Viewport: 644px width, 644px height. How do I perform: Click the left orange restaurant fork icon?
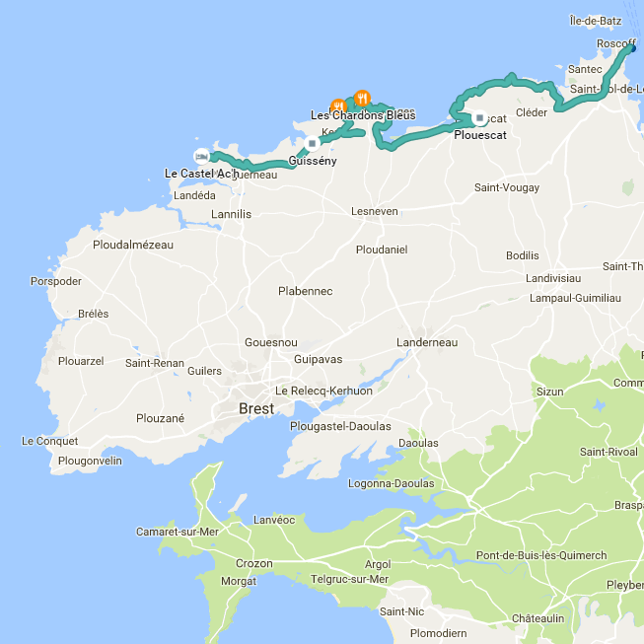tap(338, 106)
